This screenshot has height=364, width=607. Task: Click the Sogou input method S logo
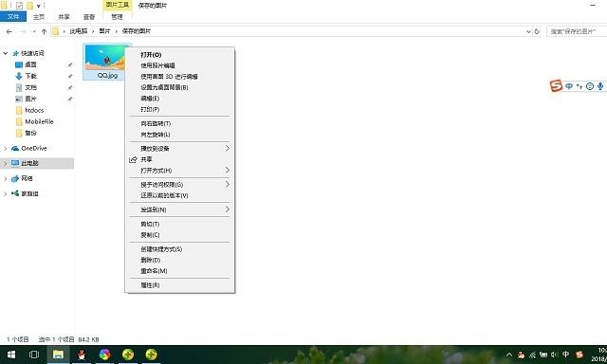[x=556, y=85]
